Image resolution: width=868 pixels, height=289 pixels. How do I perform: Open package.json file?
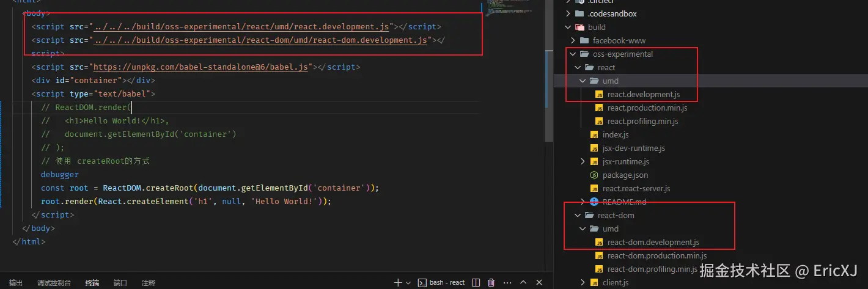pyautogui.click(x=625, y=175)
